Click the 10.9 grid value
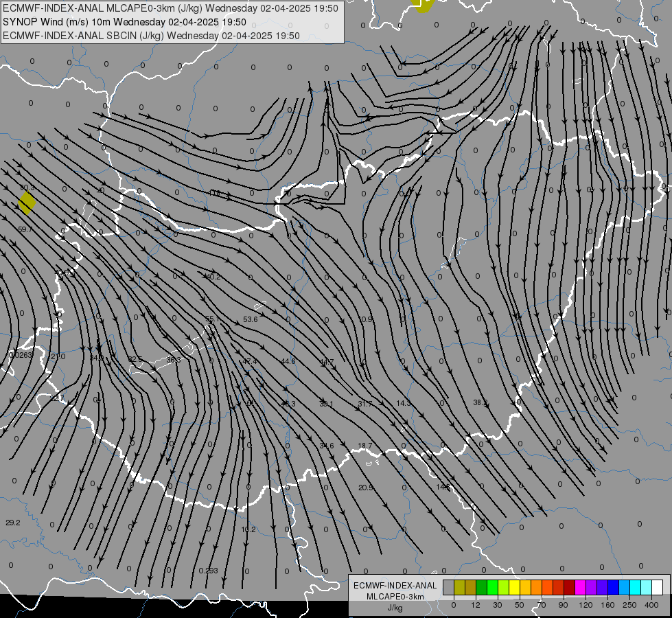Viewport: 672px width, 618px height. 366,319
